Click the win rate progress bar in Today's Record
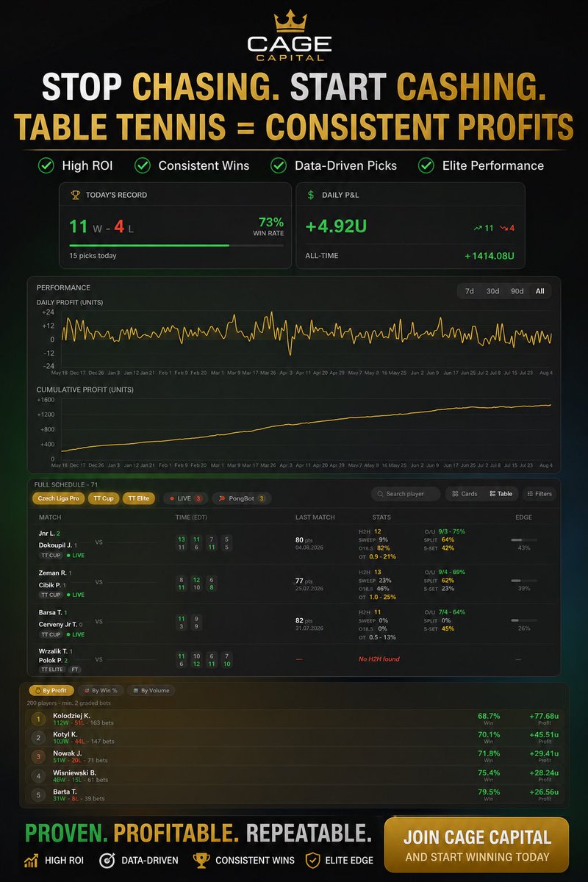 click(x=176, y=245)
